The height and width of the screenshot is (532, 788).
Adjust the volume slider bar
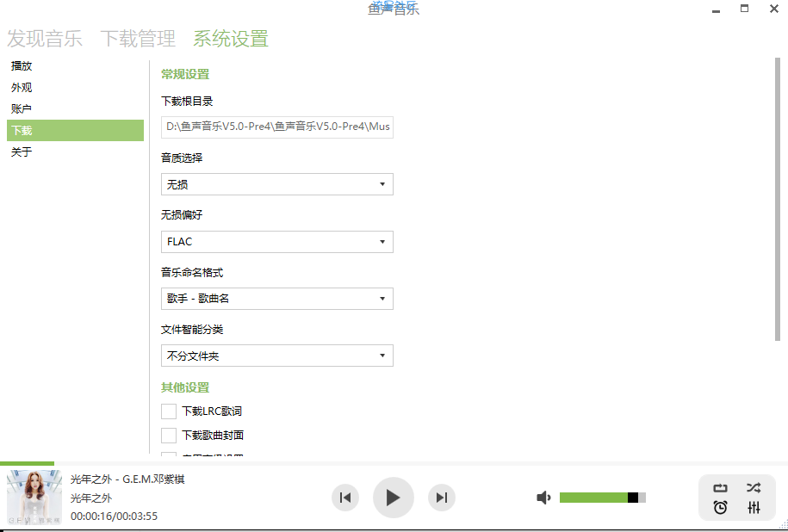[603, 498]
